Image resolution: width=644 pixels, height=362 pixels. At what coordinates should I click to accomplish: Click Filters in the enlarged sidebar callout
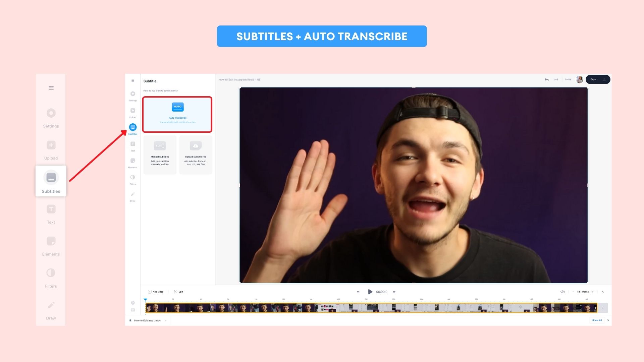tap(51, 278)
